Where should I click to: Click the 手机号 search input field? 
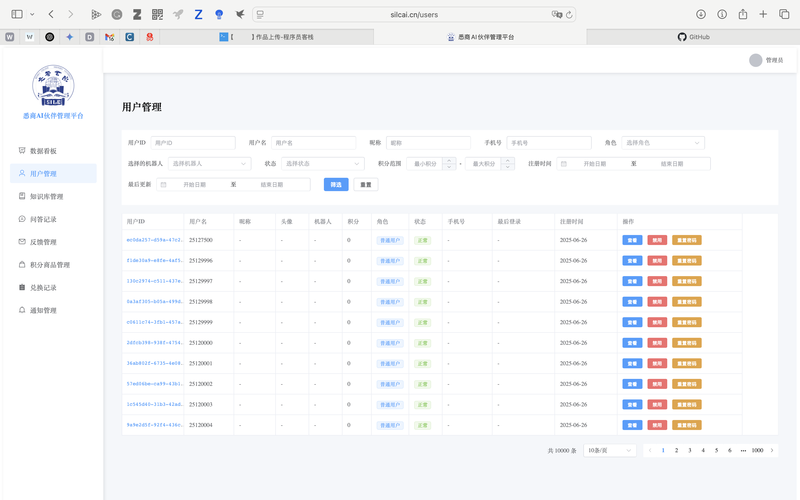click(549, 143)
